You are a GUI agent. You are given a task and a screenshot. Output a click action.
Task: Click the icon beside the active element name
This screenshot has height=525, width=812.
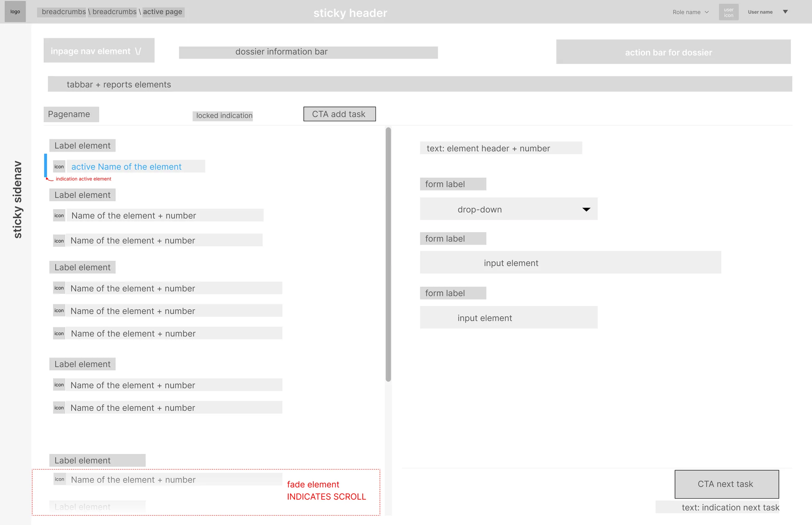pos(59,167)
